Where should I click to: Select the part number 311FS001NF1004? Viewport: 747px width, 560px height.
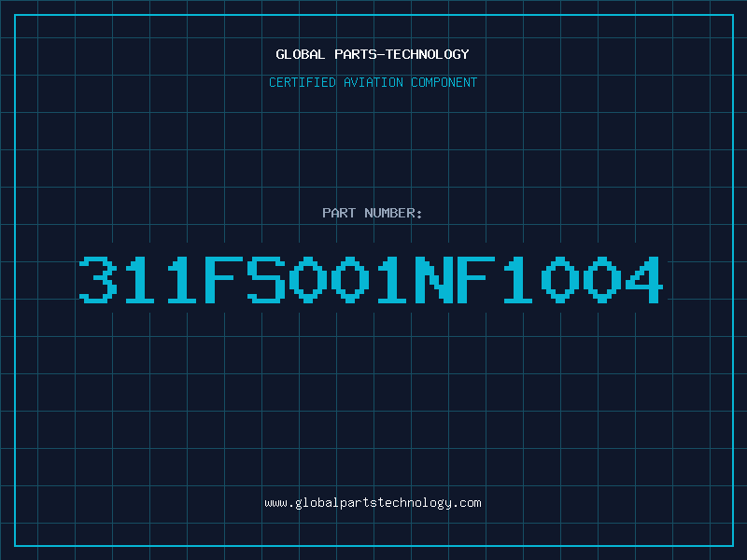(371, 279)
